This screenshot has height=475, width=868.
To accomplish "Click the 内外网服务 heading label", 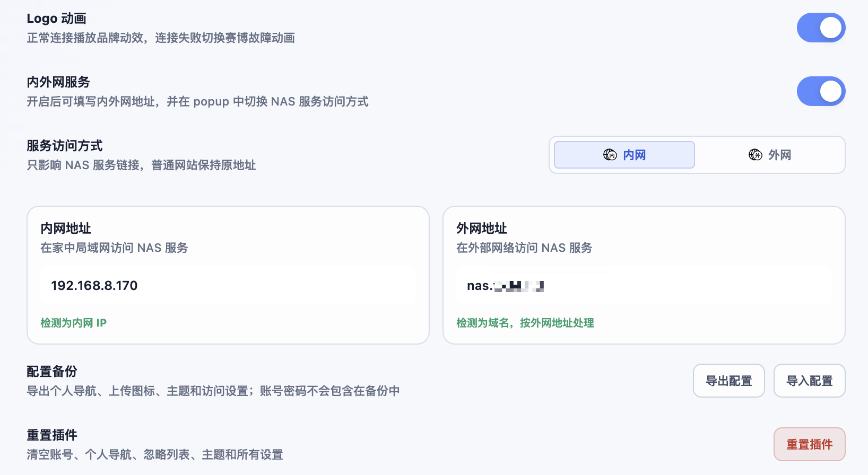I will [x=58, y=82].
